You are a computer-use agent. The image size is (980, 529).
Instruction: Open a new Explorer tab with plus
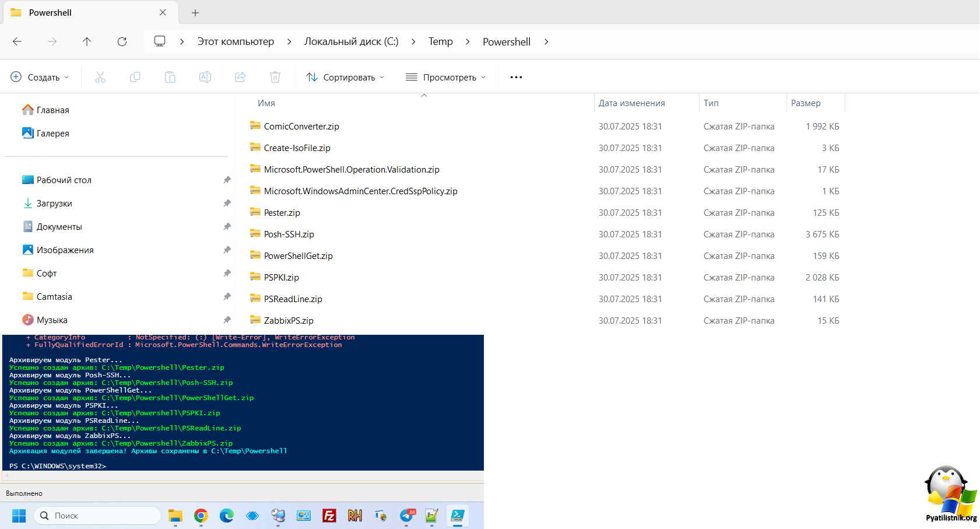pyautogui.click(x=195, y=12)
